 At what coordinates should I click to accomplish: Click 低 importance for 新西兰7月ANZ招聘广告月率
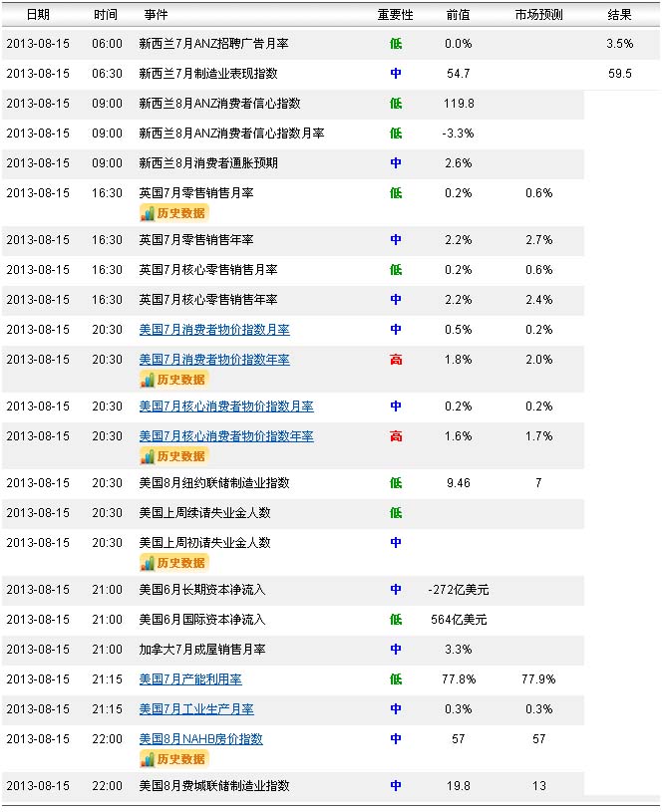tap(396, 44)
